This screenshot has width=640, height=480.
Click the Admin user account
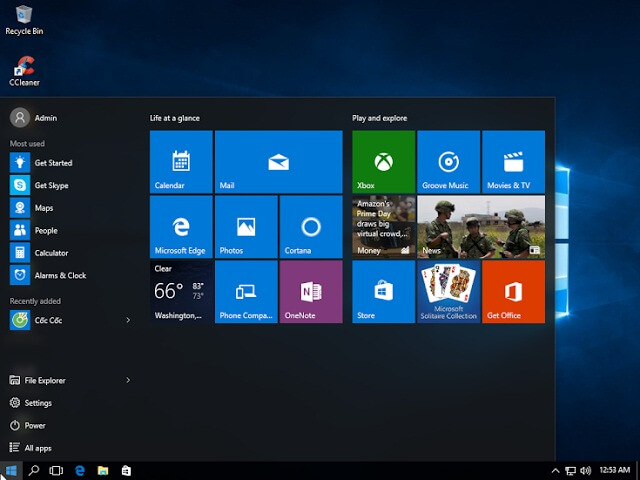click(33, 118)
